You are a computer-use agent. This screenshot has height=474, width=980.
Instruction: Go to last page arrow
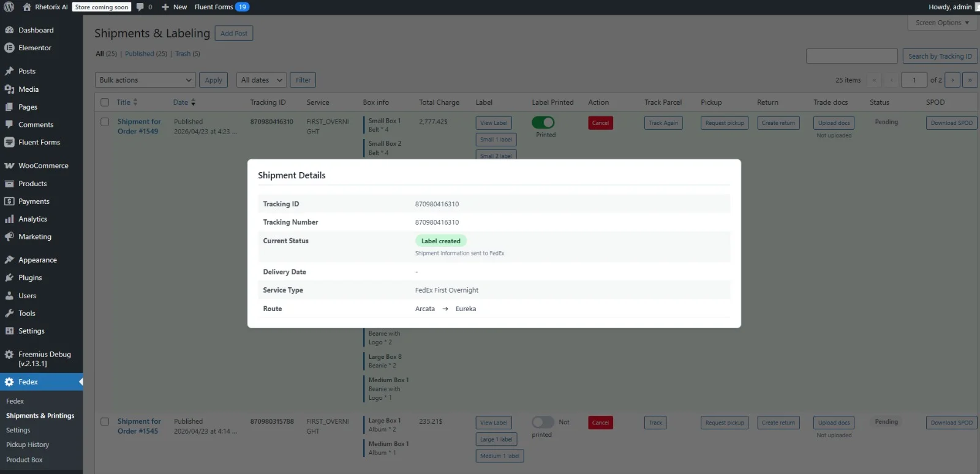(x=970, y=80)
